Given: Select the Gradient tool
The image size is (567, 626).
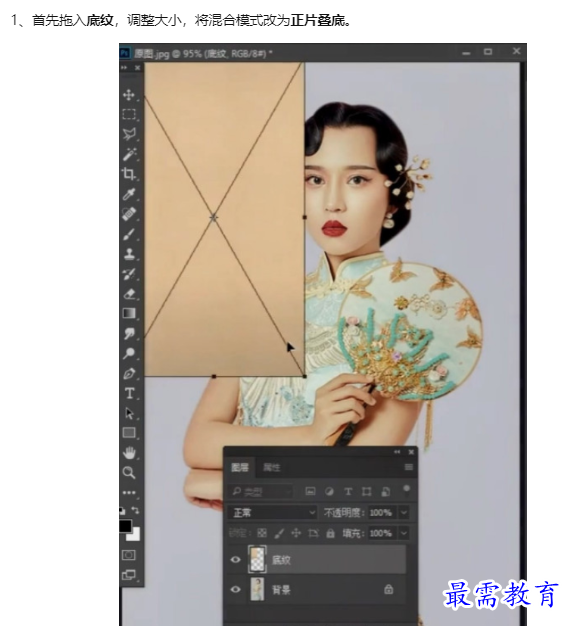Looking at the screenshot, I should point(129,313).
